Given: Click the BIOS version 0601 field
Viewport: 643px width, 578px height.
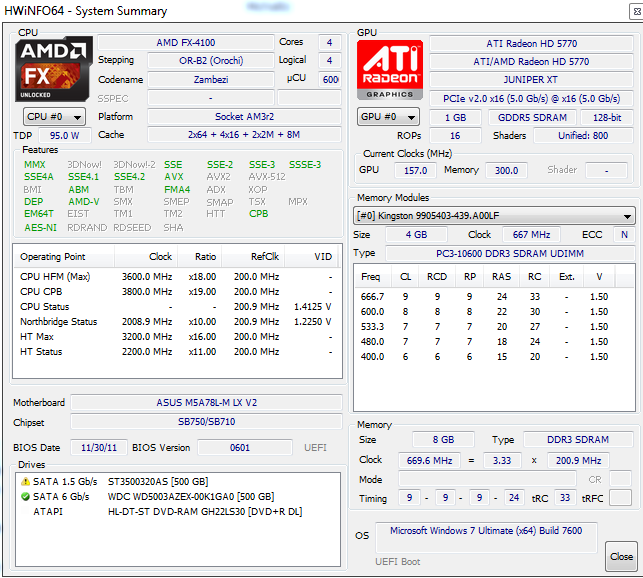Looking at the screenshot, I should coord(245,448).
